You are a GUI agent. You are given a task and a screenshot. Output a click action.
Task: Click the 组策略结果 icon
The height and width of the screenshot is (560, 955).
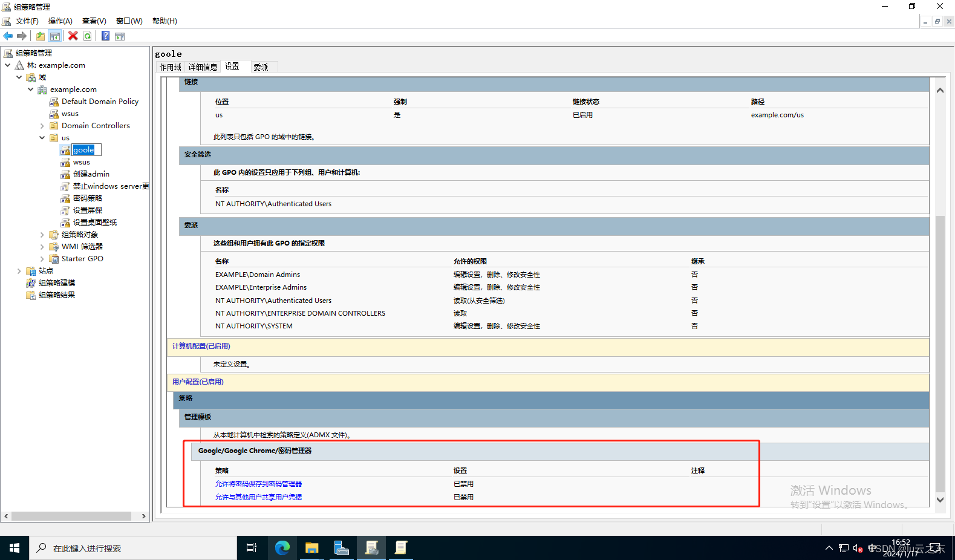(31, 295)
